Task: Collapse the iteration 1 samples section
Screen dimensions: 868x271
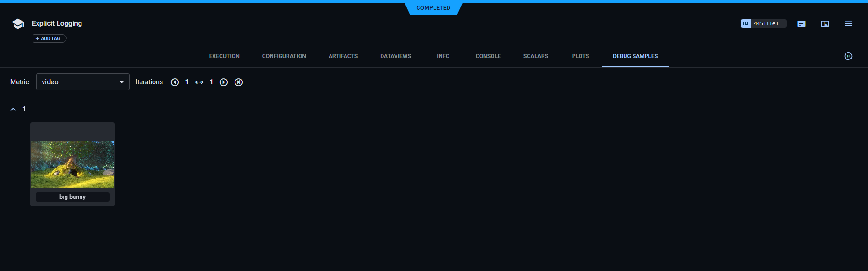Action: point(13,109)
